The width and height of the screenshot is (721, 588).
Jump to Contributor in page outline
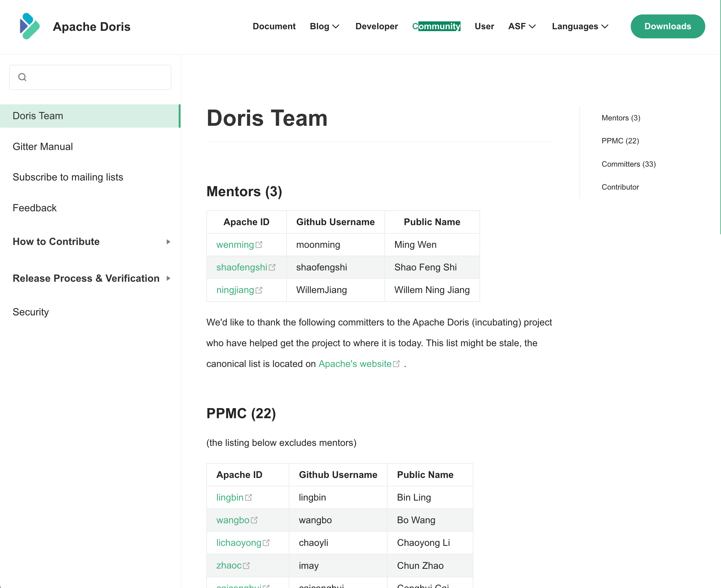click(620, 187)
